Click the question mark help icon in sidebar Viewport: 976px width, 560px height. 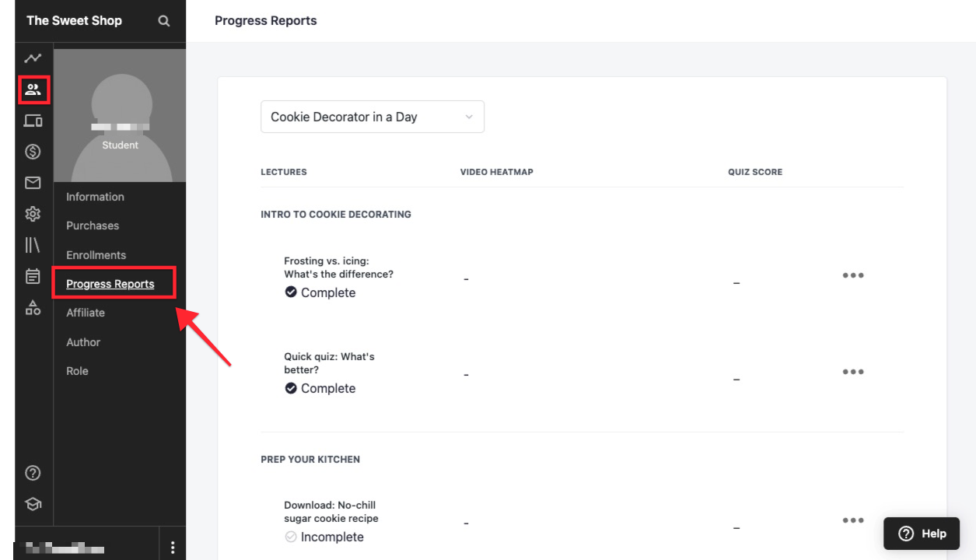point(33,473)
